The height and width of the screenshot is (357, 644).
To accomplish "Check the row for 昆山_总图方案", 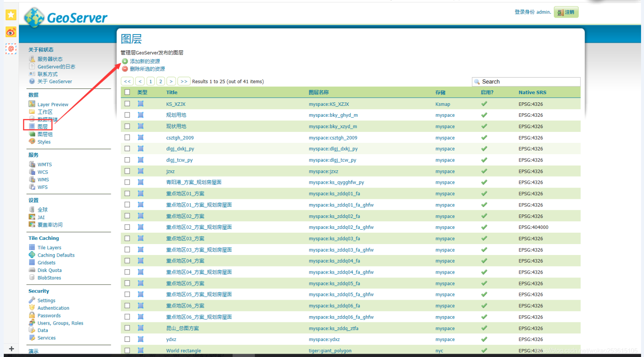I will 127,328.
